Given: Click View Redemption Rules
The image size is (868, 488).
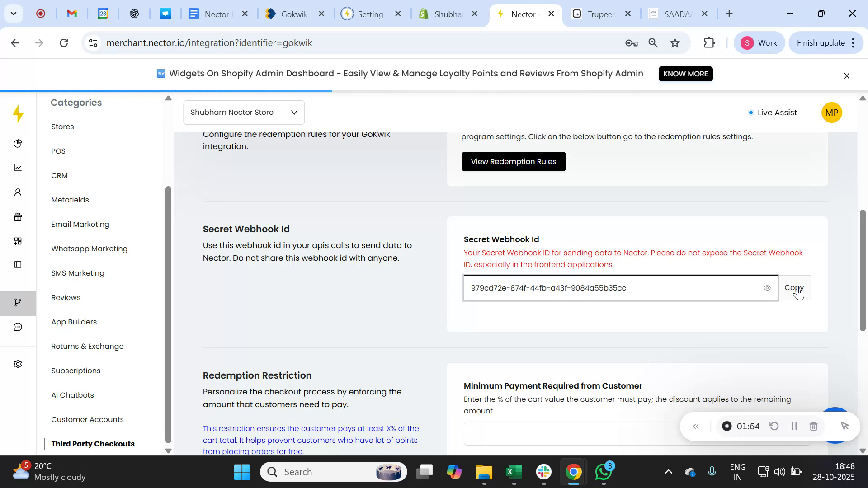Looking at the screenshot, I should (x=514, y=161).
